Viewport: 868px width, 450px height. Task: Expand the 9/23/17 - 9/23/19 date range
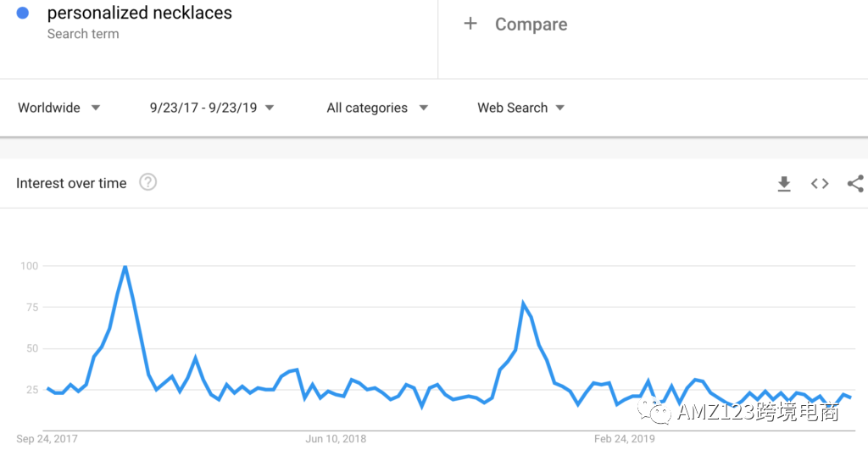point(212,108)
